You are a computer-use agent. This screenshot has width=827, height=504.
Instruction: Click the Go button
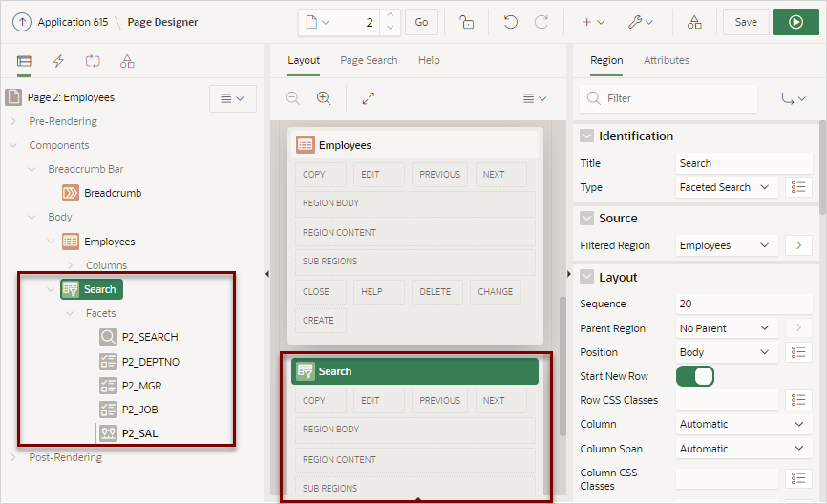coord(421,22)
